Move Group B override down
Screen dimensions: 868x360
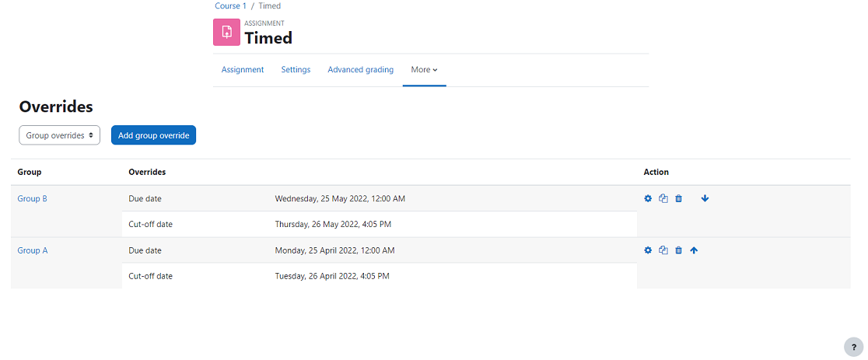click(705, 198)
